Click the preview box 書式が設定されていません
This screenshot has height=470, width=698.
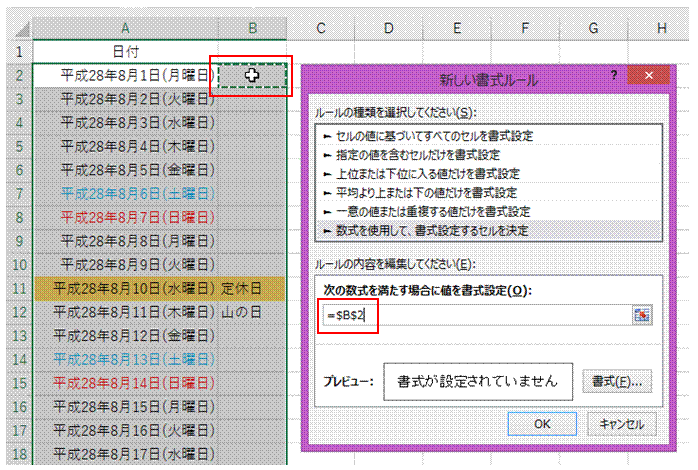(478, 381)
